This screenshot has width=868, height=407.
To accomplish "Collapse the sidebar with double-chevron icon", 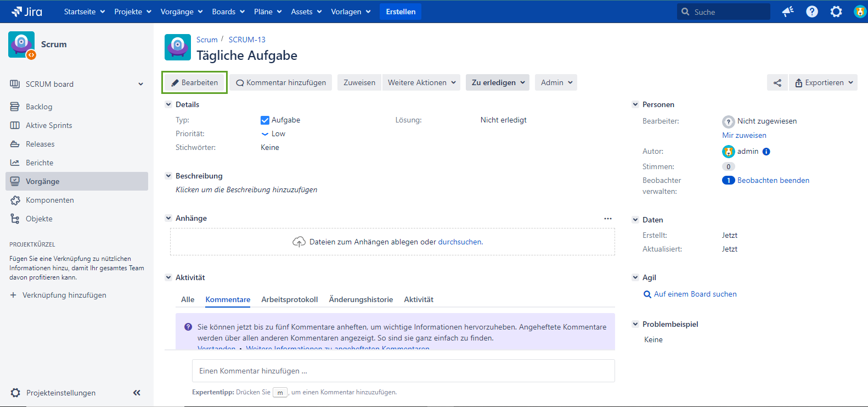I will 137,393.
